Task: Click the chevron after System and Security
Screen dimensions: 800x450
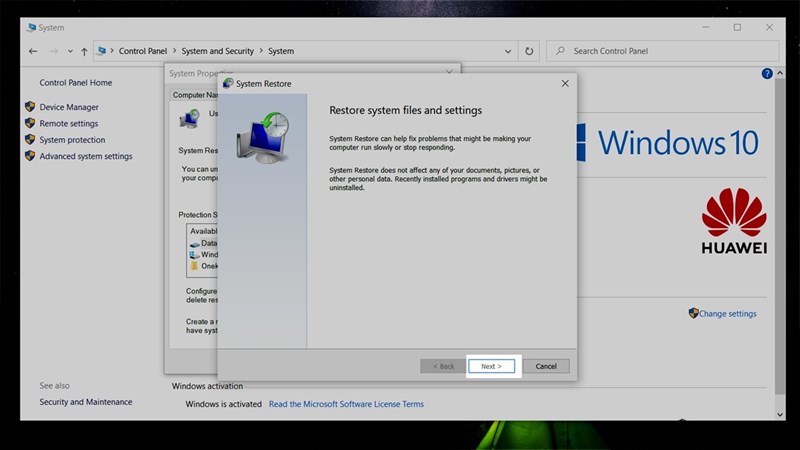Action: tap(261, 51)
